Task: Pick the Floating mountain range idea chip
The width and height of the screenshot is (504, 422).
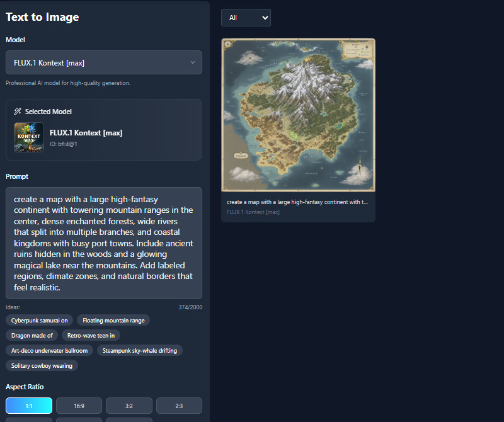Action: click(x=113, y=321)
